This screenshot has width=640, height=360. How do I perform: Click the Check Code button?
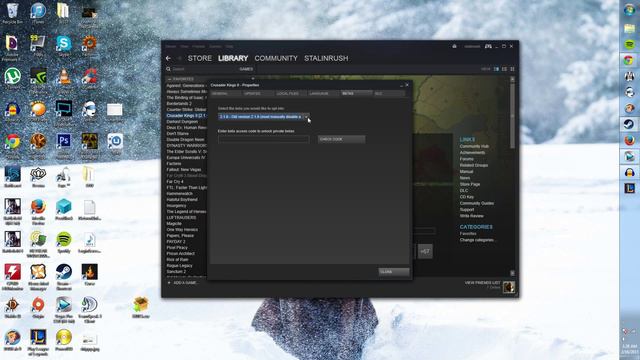(342, 139)
